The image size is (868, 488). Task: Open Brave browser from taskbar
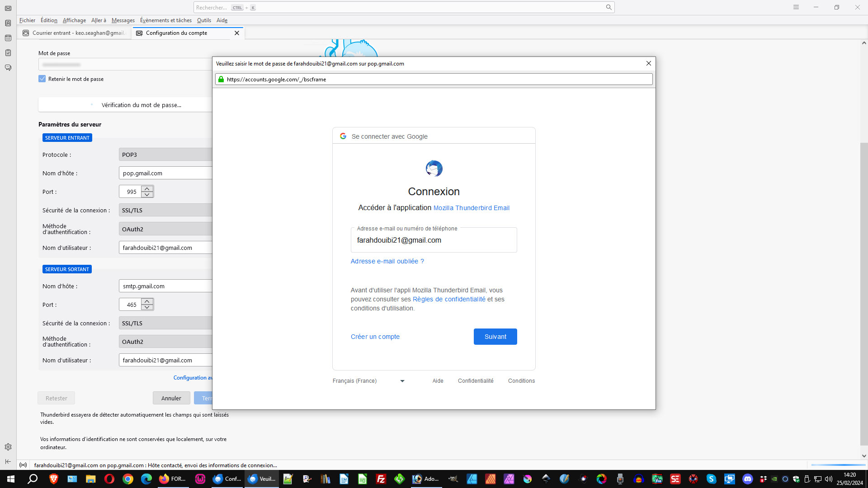pos(54,479)
